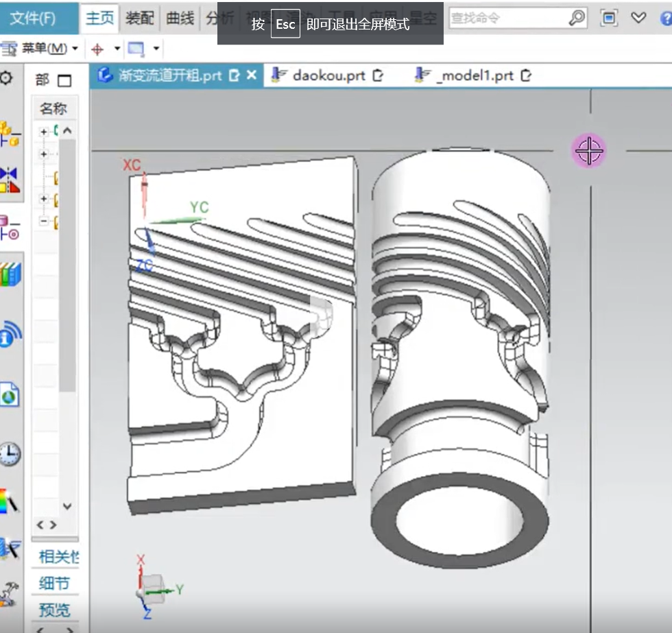Open the HD3D tools info icon

[x=10, y=334]
